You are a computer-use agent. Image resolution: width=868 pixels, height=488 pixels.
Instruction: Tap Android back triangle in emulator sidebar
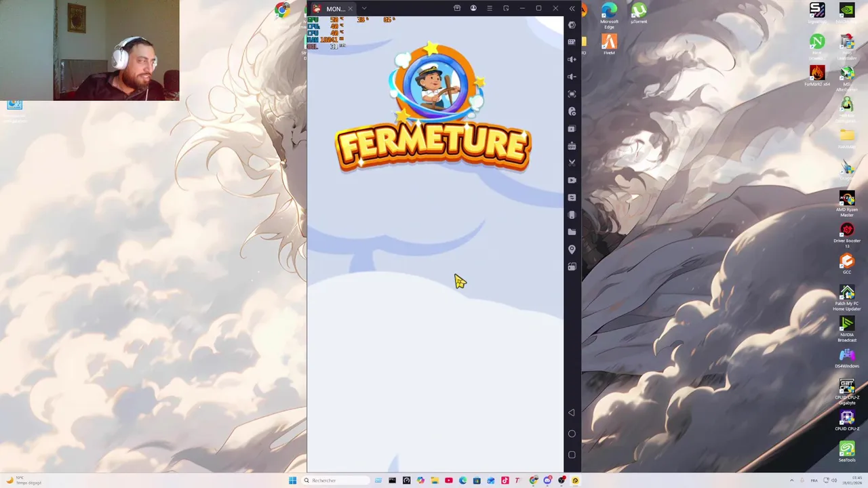(x=572, y=413)
